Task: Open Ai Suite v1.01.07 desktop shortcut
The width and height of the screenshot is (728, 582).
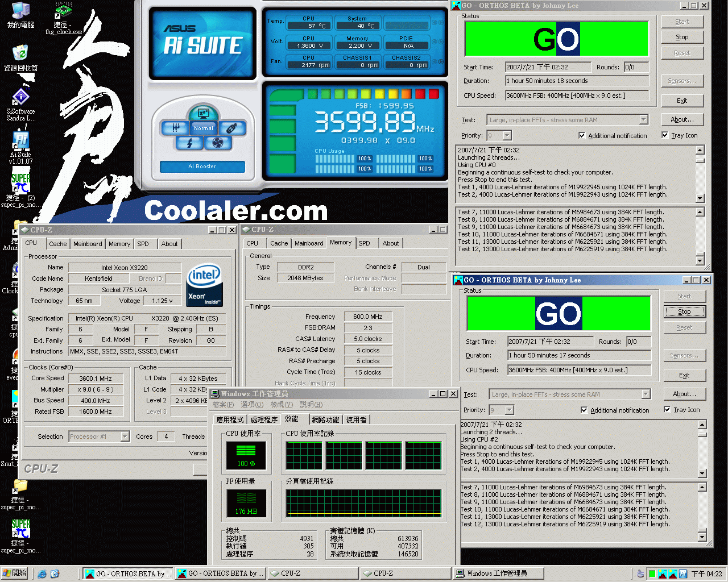Action: pos(20,148)
